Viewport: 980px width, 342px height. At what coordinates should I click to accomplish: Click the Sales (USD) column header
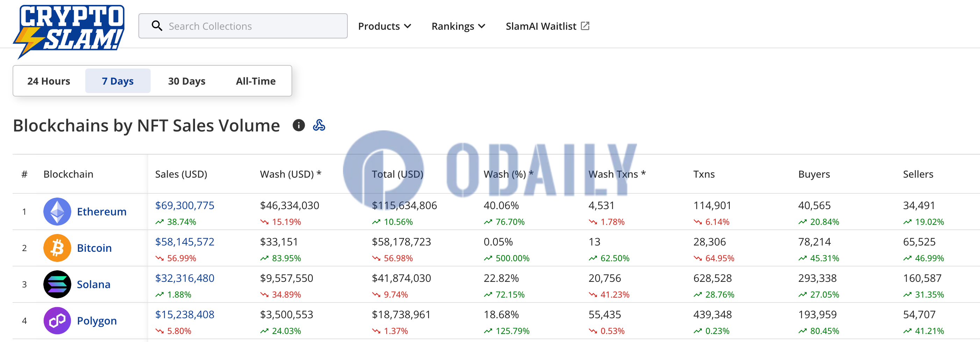click(181, 174)
